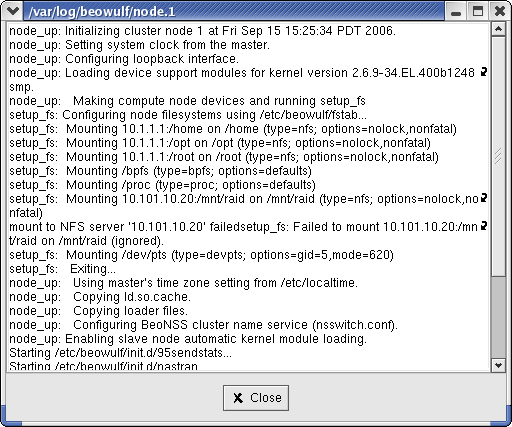Open the window menu chevron in title bar
Screen dimensions: 512x427
(13, 11)
